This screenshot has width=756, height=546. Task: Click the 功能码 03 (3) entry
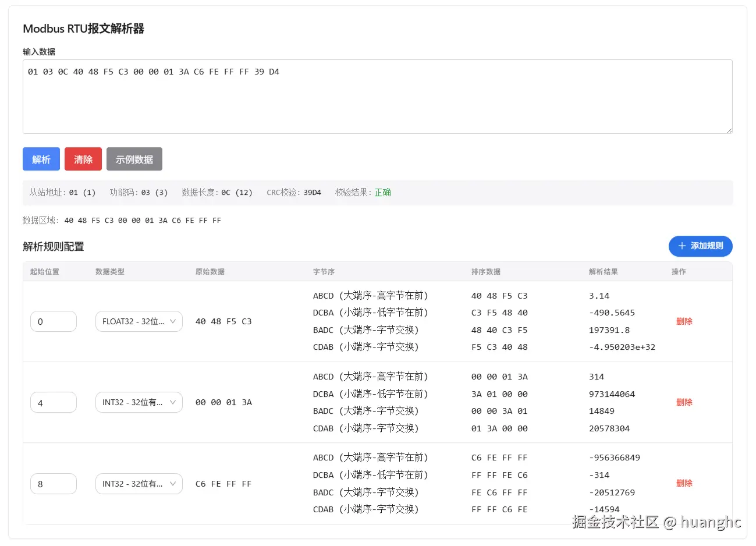click(x=139, y=192)
